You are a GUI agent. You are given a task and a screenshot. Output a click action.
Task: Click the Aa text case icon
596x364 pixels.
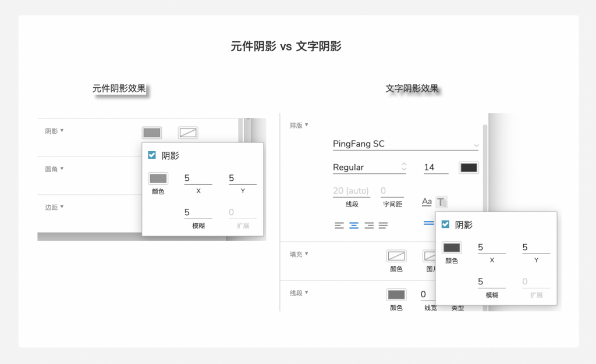pos(427,202)
